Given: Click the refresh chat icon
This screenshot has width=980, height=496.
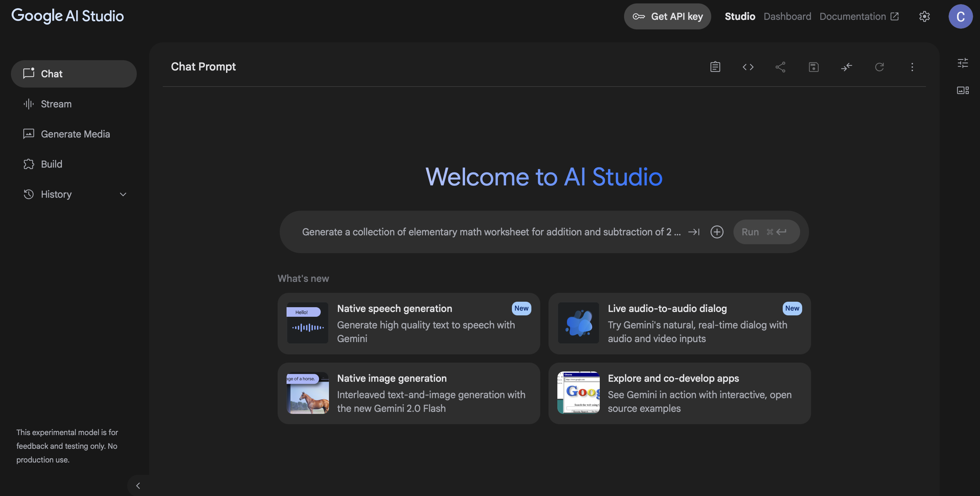Looking at the screenshot, I should pyautogui.click(x=879, y=67).
